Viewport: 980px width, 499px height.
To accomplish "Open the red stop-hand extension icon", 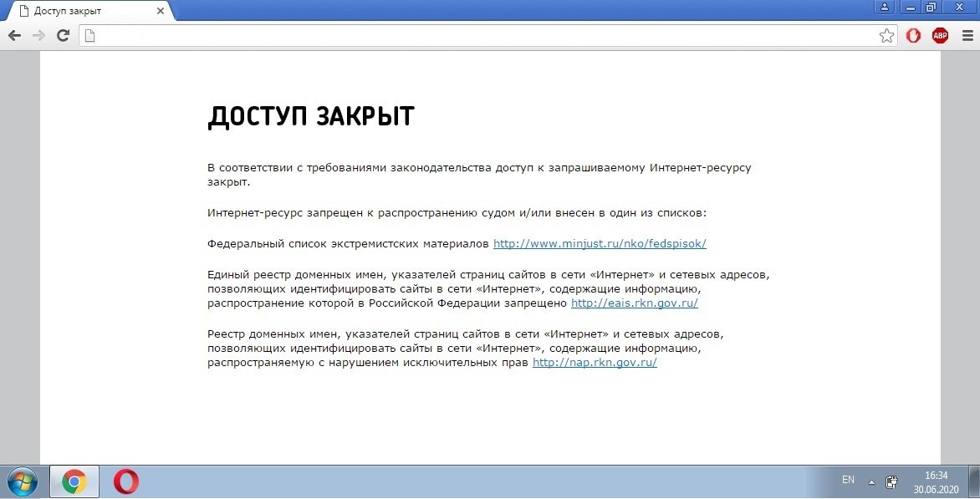I will (x=913, y=36).
